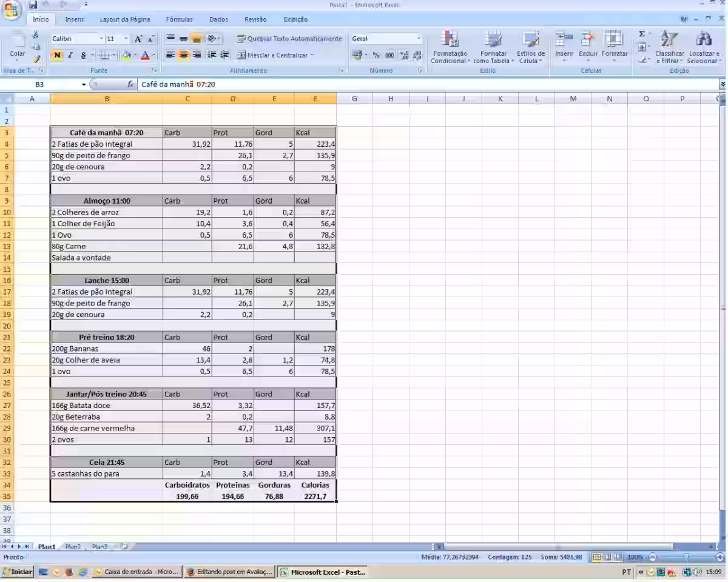
Task: Align cell content to the top
Action: tap(170, 39)
